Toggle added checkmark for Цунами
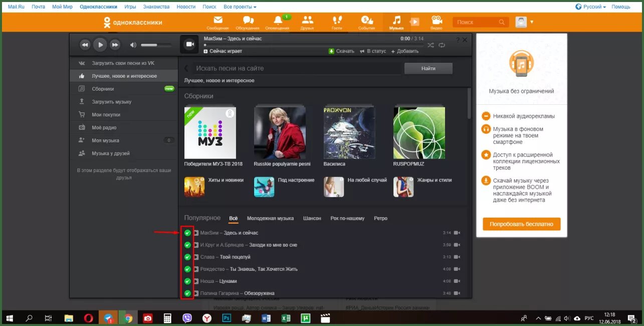The image size is (644, 326). 187,281
